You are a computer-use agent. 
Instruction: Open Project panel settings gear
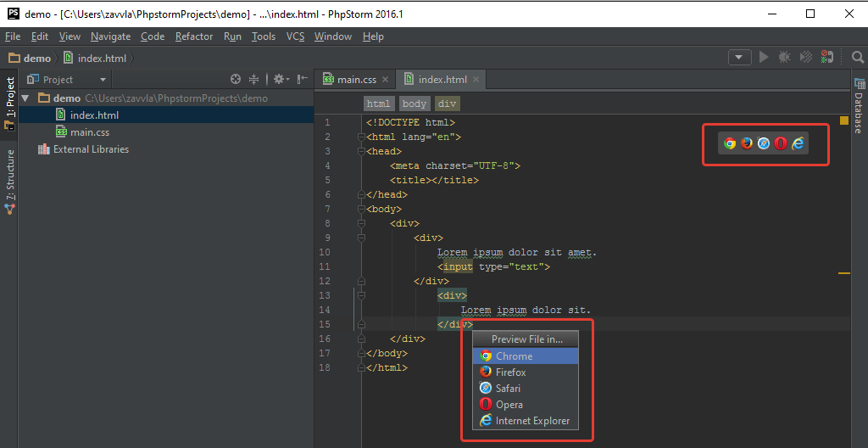coord(281,79)
